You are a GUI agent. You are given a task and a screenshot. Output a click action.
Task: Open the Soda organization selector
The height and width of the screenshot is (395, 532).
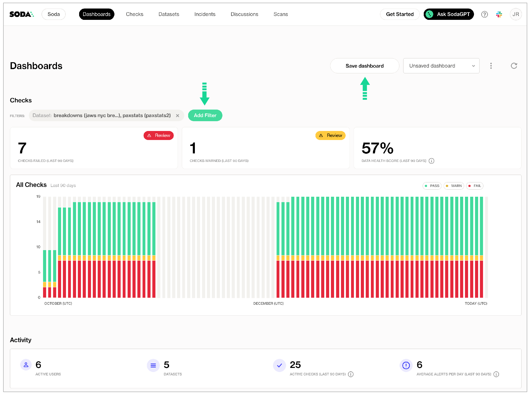tap(54, 14)
